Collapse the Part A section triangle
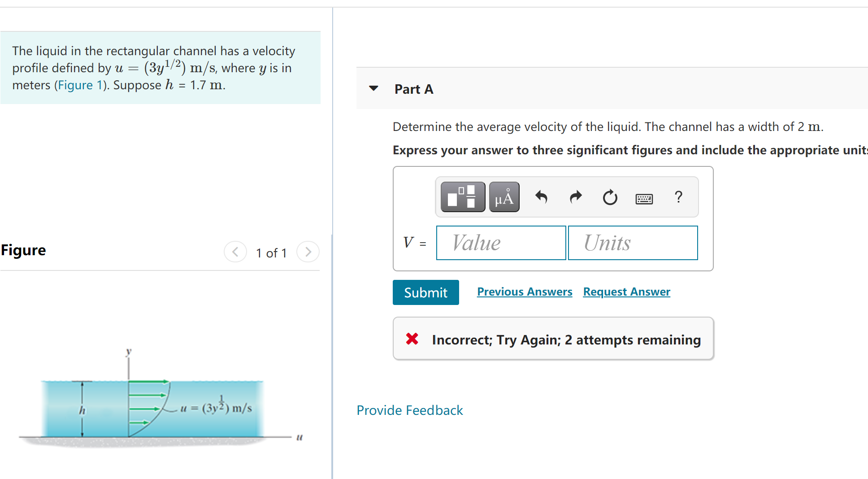868x479 pixels. tap(373, 88)
